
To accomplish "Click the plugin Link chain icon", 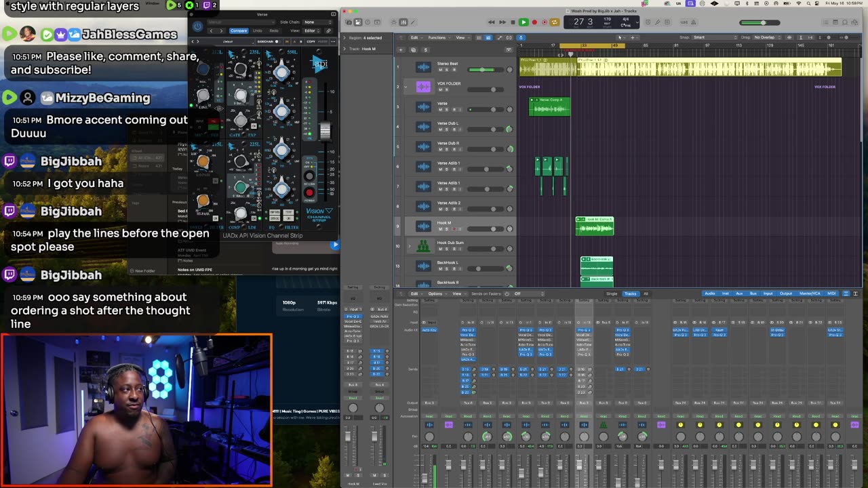I will [x=329, y=30].
